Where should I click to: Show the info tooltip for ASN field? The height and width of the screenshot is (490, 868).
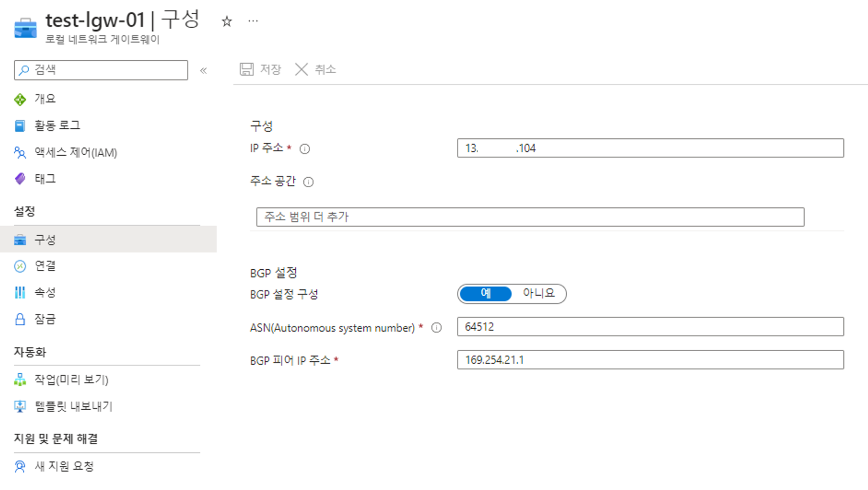(x=436, y=328)
